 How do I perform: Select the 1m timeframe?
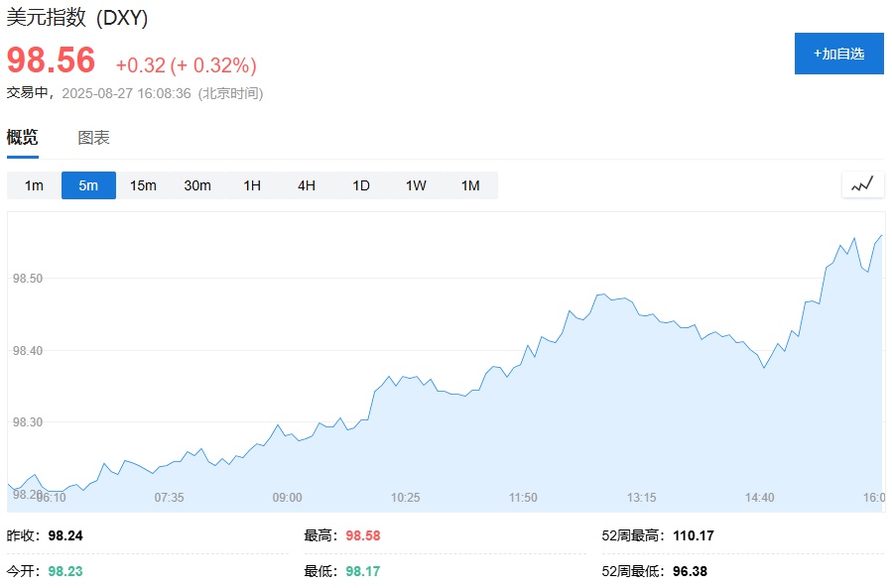click(x=34, y=185)
